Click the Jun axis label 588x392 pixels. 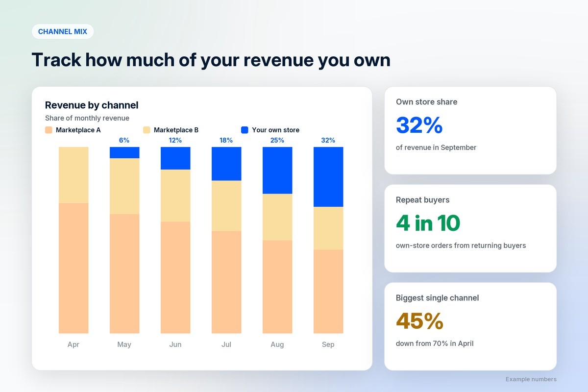(175, 344)
